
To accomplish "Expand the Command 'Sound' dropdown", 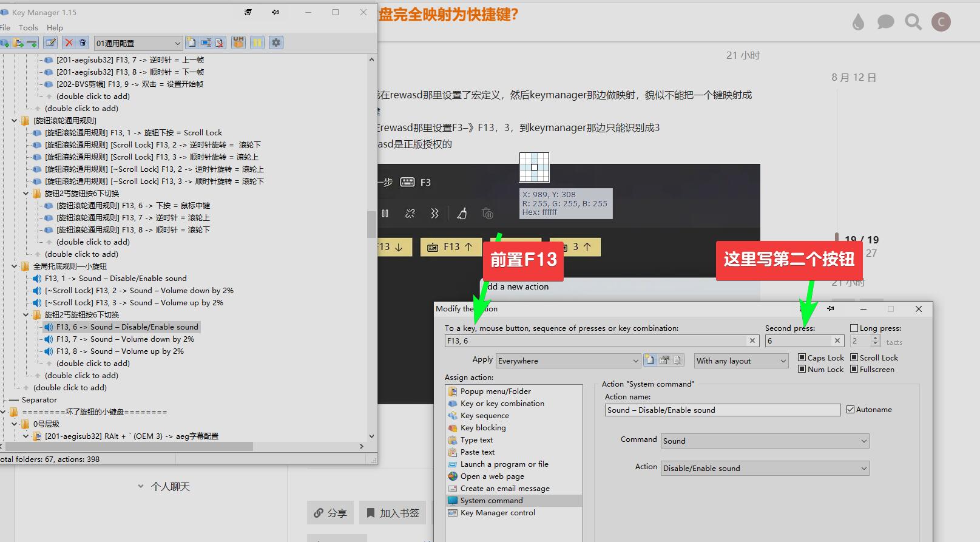I will pyautogui.click(x=863, y=441).
